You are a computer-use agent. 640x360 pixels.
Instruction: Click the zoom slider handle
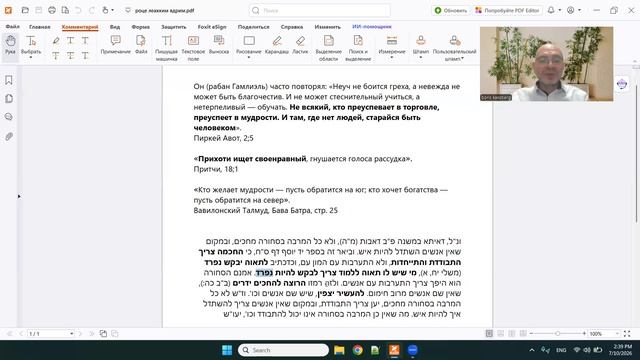(x=558, y=333)
